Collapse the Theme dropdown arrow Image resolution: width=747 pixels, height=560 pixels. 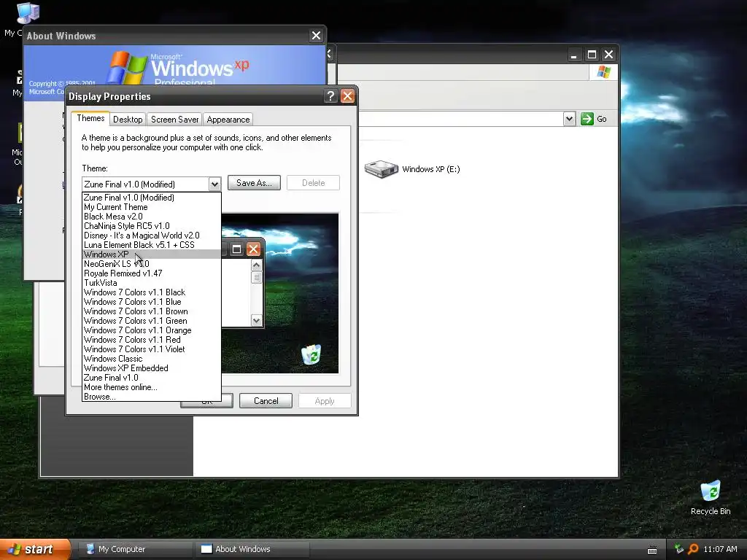click(214, 184)
